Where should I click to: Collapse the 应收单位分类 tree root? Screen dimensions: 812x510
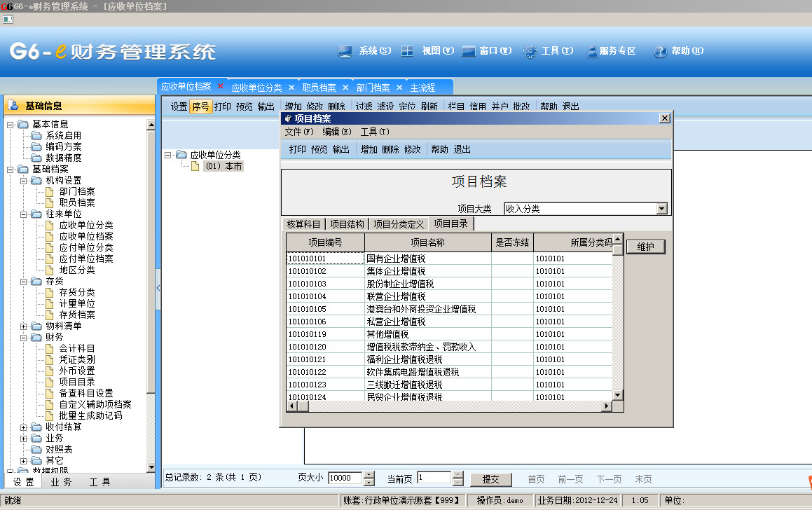coord(168,155)
